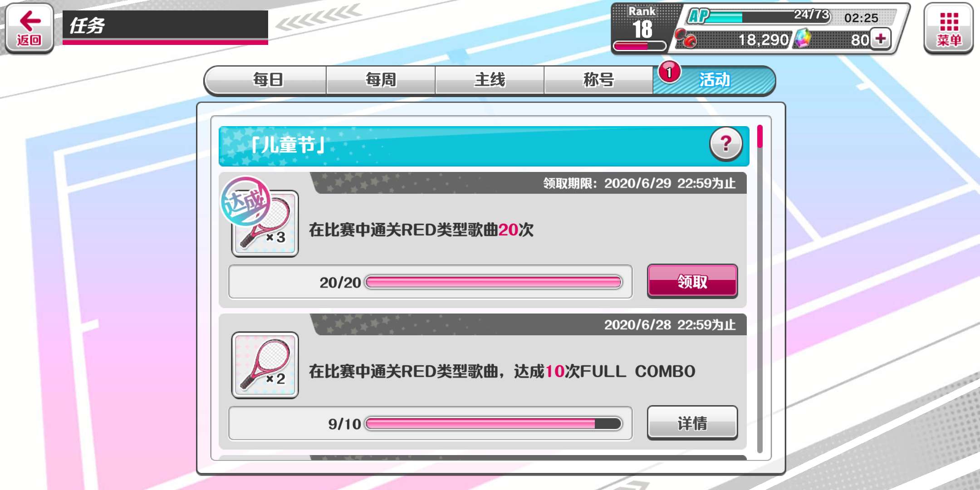Tap the rainbow gem currency icon

[x=803, y=39]
